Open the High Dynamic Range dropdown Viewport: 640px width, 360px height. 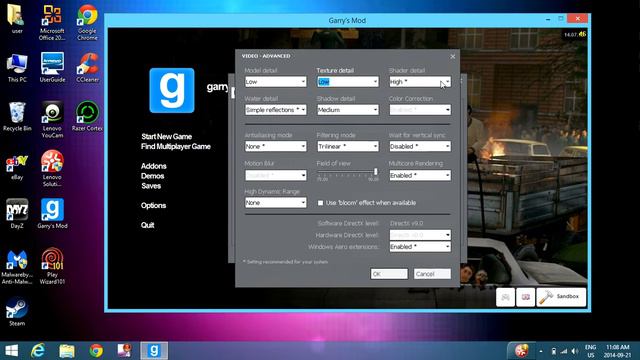(276, 202)
